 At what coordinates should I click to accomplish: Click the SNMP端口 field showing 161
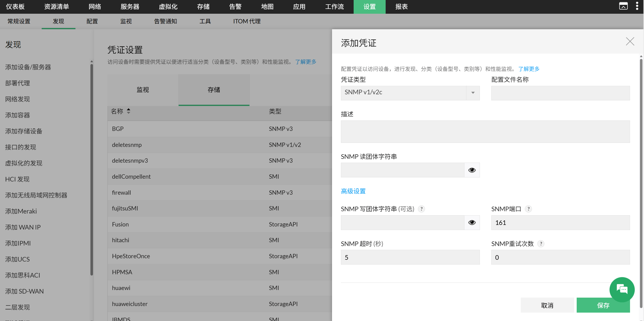tap(560, 223)
